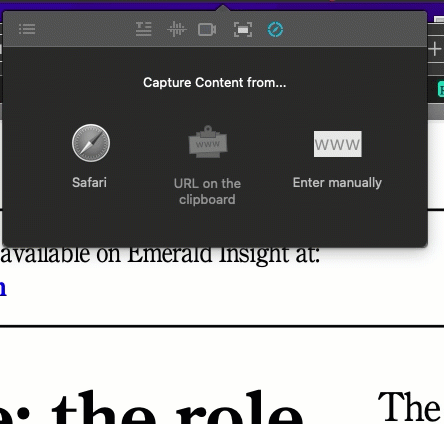The width and height of the screenshot is (444, 424).
Task: Select the audio waveform recording icon
Action: pyautogui.click(x=176, y=29)
